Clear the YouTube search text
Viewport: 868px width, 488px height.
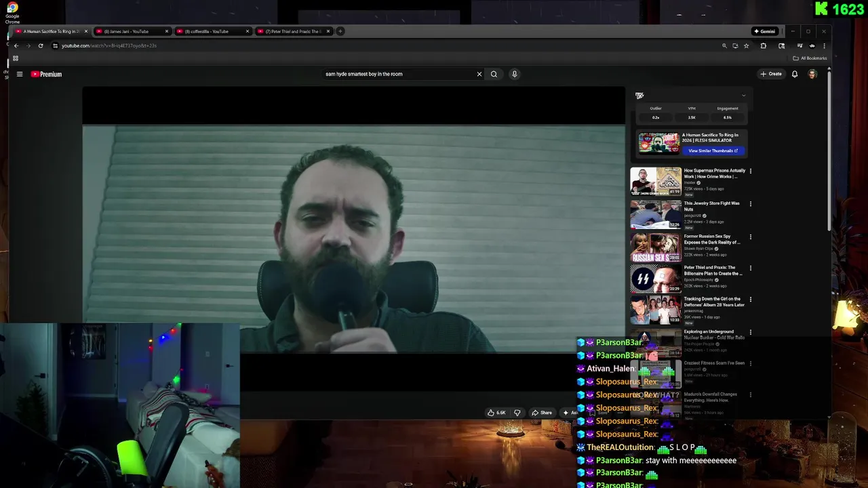(x=479, y=74)
